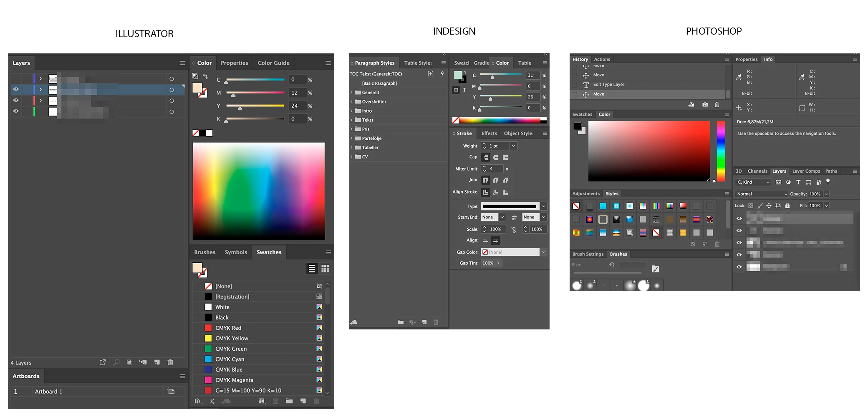The image size is (868, 417).
Task: Click the Cyan slider in Illustrator Color panel
Action: 255,80
